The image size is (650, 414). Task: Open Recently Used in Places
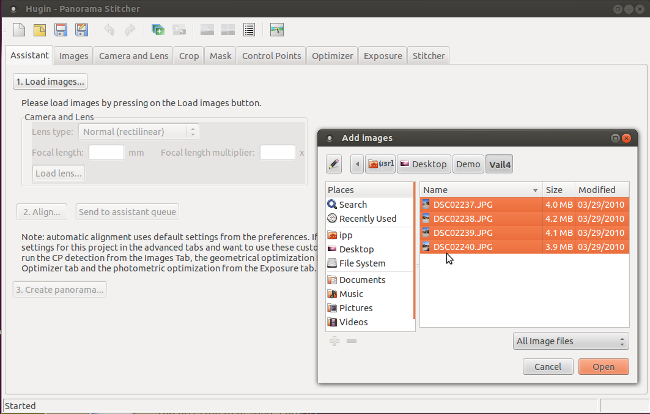367,219
